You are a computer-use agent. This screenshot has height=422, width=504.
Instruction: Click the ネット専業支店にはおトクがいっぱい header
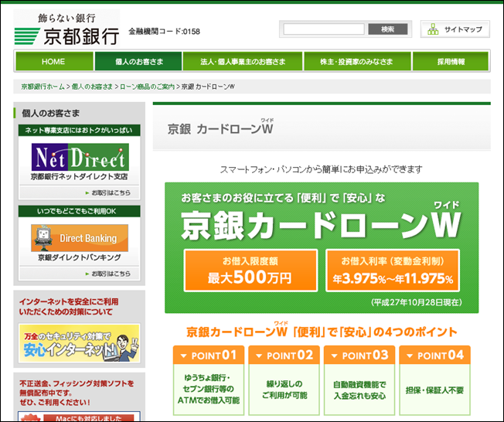pyautogui.click(x=80, y=130)
